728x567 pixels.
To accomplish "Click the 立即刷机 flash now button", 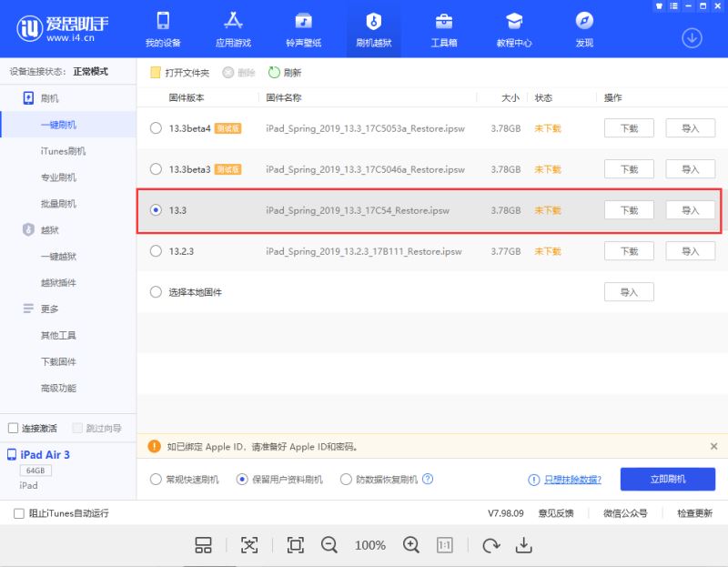I will 668,479.
